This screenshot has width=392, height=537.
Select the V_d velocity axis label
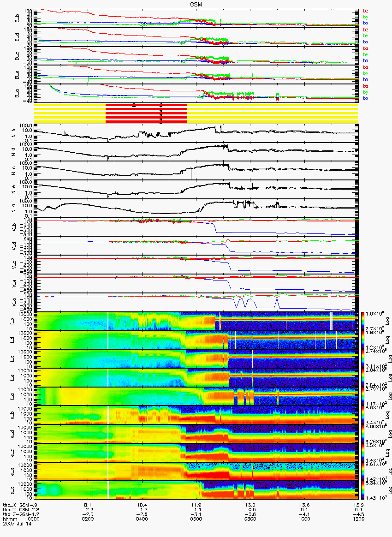(14, 246)
